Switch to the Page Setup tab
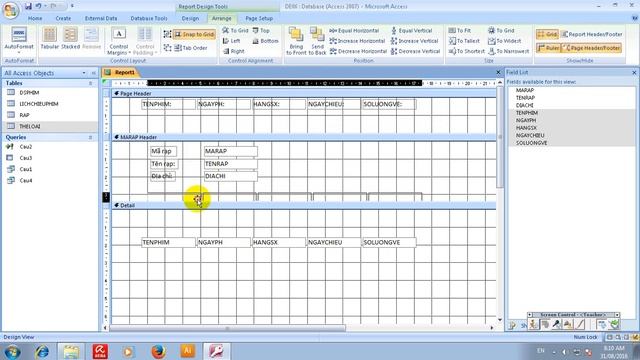This screenshot has width=640, height=360. pyautogui.click(x=259, y=18)
